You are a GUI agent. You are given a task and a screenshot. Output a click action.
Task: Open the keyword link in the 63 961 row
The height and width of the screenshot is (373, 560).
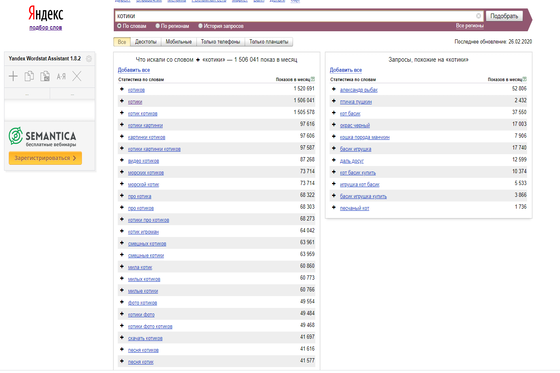pyautogui.click(x=147, y=244)
